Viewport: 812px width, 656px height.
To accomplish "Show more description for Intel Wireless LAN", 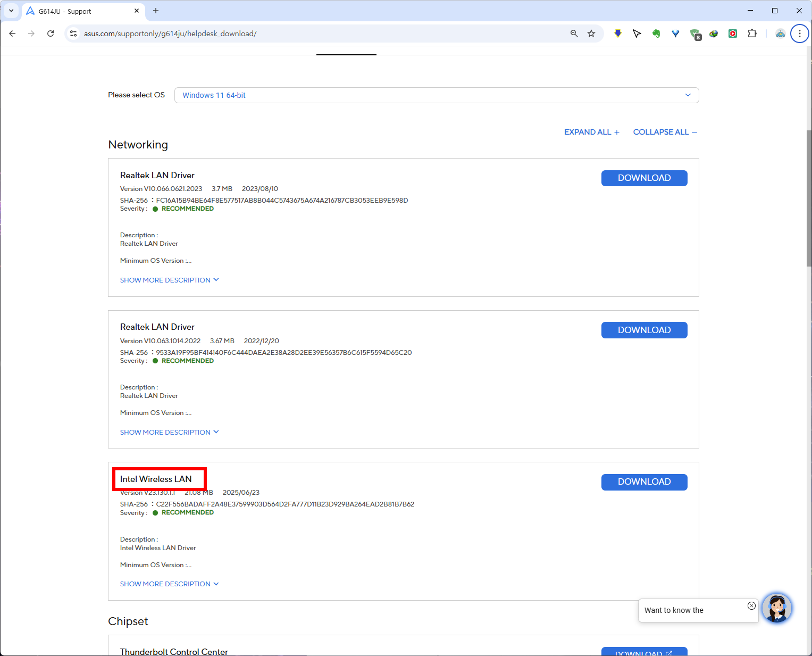I will coord(169,584).
